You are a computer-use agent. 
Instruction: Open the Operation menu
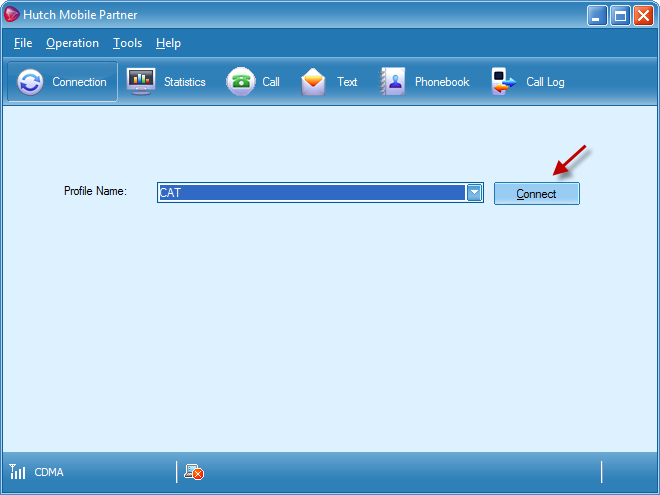pyautogui.click(x=72, y=43)
